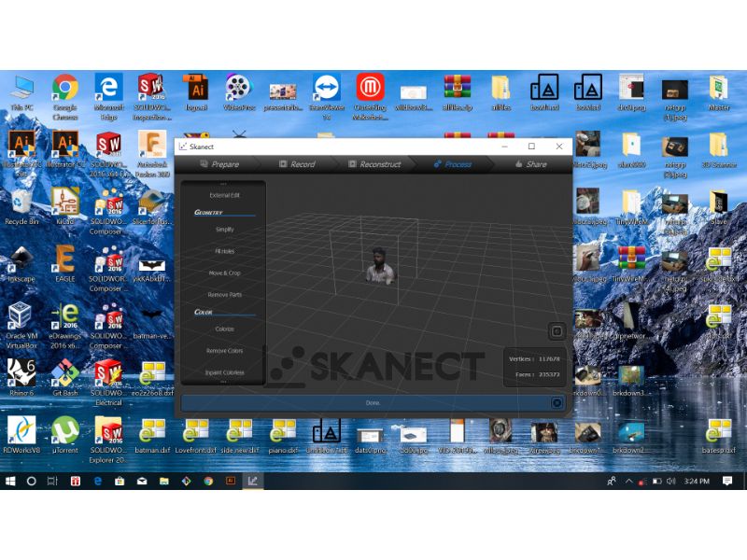Open the Prepare tab in Skanect

coord(219,164)
